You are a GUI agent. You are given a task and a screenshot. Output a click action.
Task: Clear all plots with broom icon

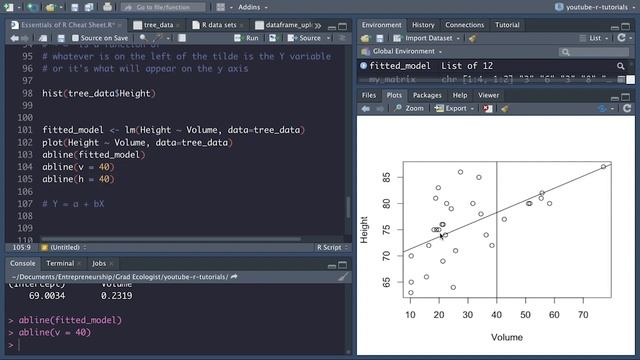click(505, 109)
